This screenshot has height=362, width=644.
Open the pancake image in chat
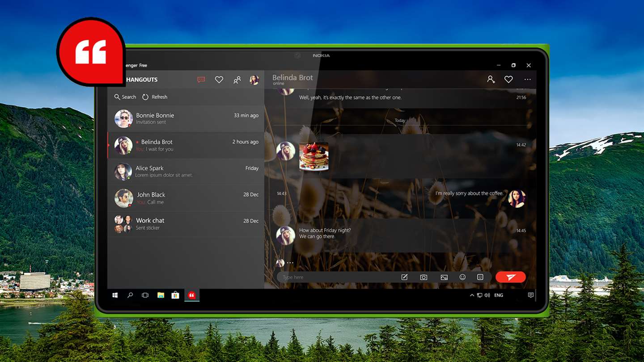[314, 157]
